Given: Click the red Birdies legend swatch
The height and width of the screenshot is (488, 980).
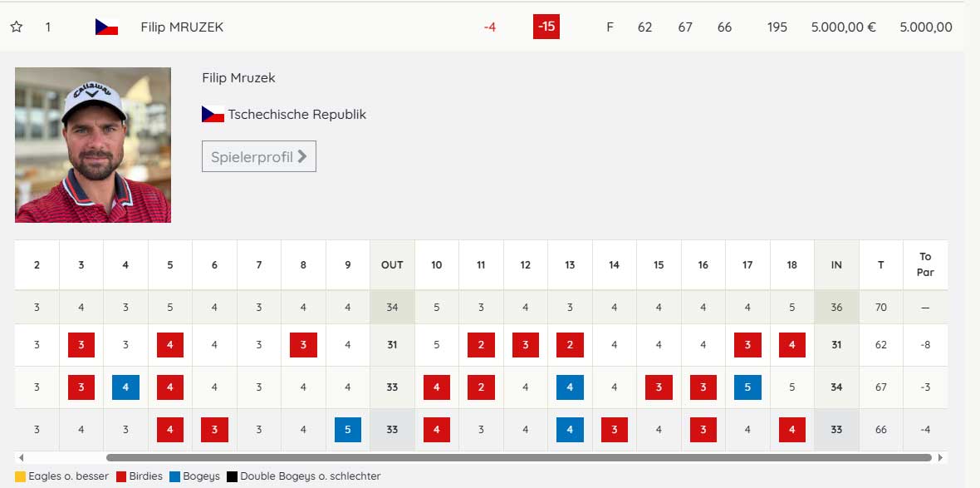Looking at the screenshot, I should (121, 476).
